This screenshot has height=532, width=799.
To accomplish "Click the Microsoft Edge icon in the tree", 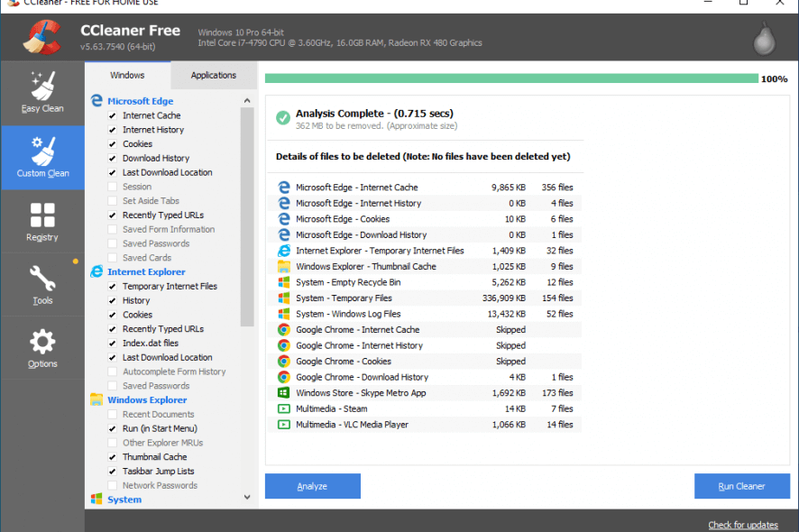I will coord(96,100).
